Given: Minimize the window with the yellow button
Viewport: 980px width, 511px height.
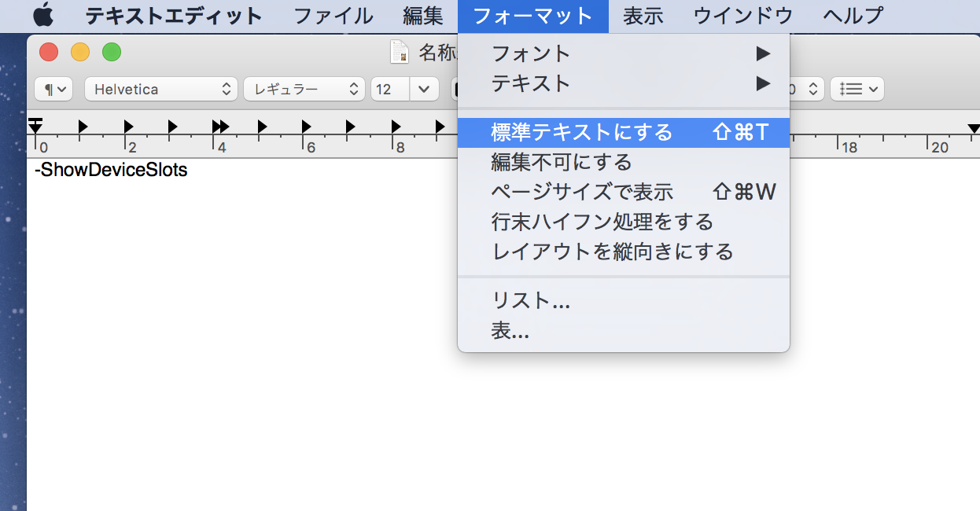Looking at the screenshot, I should (x=80, y=53).
